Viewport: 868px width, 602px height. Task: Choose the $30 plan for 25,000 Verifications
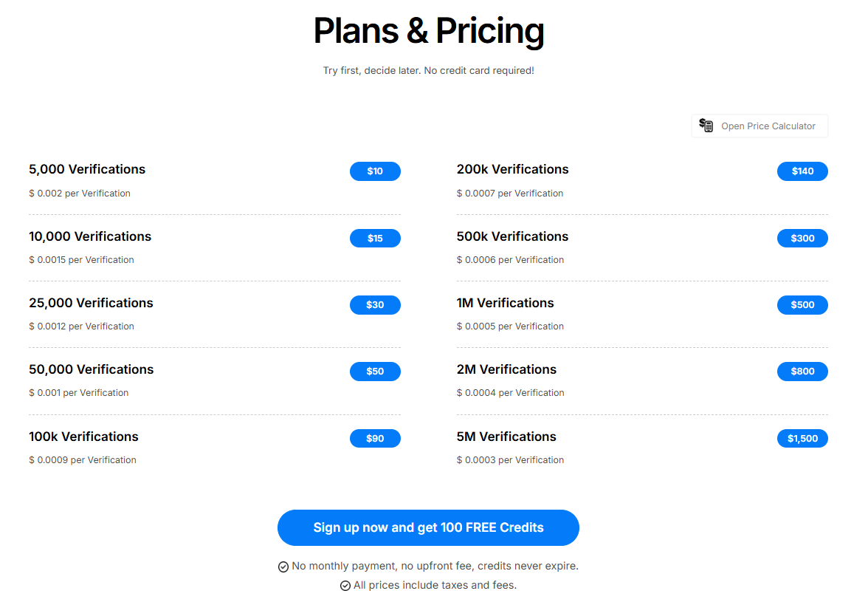point(375,304)
